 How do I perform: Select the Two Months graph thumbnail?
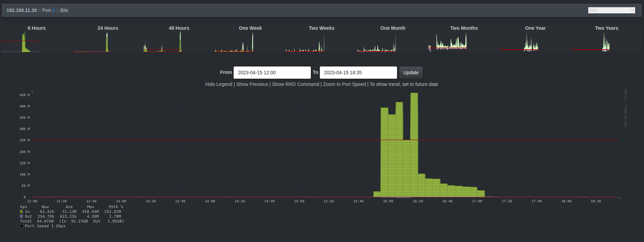pyautogui.click(x=448, y=42)
